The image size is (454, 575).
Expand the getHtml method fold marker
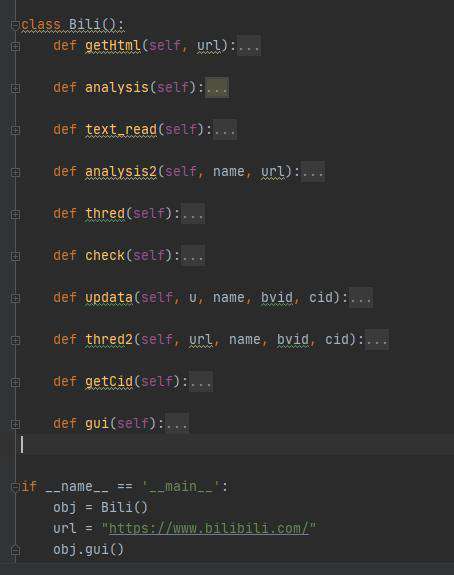pyautogui.click(x=15, y=46)
